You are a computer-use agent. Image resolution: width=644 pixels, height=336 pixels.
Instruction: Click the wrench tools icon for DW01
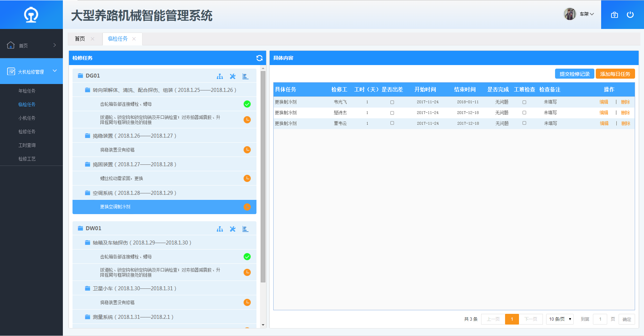click(x=233, y=229)
